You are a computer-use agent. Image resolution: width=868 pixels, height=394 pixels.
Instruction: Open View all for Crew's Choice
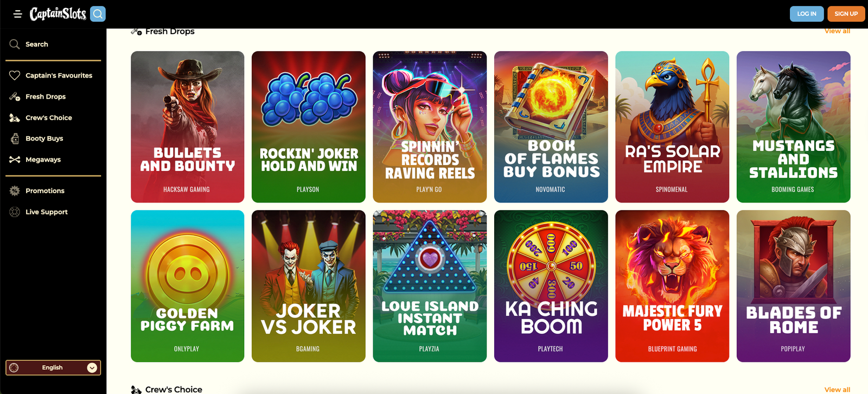837,390
